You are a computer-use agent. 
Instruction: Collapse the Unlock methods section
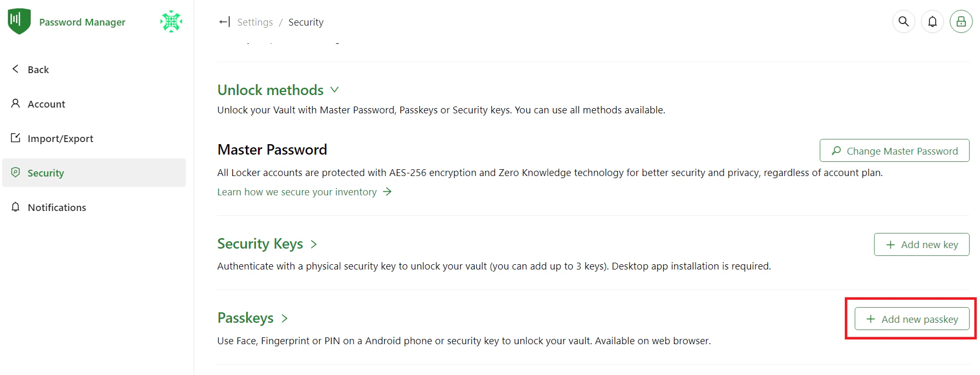[x=335, y=89]
